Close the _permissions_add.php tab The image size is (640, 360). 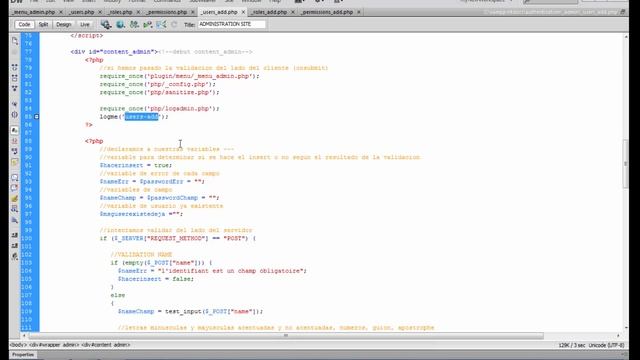click(359, 12)
